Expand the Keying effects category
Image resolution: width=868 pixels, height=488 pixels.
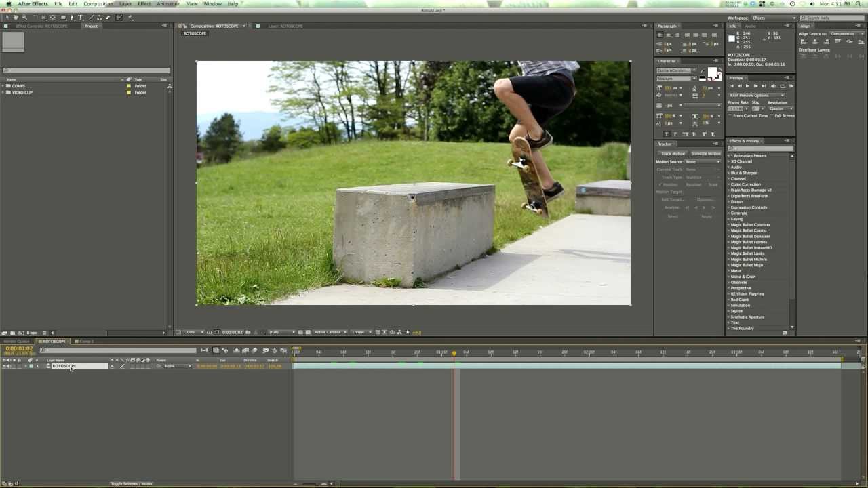[730, 219]
